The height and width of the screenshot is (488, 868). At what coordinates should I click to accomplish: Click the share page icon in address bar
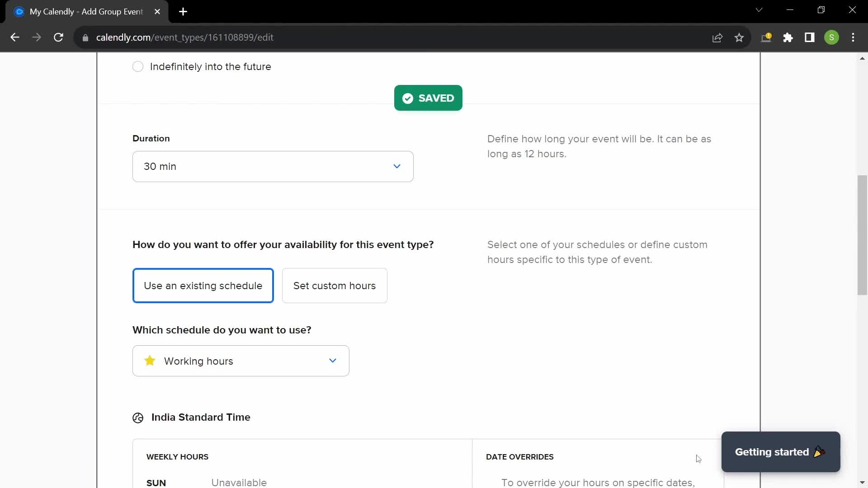[x=718, y=38]
